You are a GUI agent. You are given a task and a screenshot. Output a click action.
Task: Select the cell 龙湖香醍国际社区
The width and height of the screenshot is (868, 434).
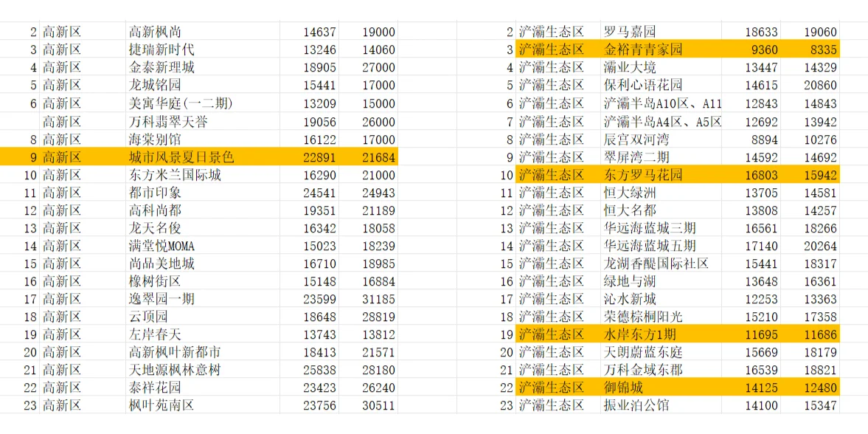[661, 263]
